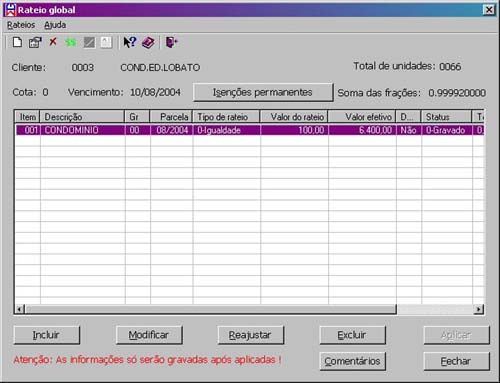Open the Rateios menu
The image size is (500, 383).
pyautogui.click(x=21, y=25)
